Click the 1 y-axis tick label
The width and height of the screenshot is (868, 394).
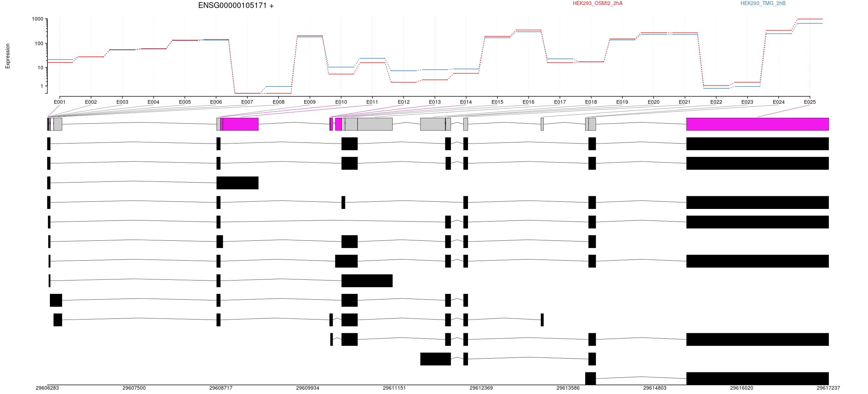(x=42, y=86)
